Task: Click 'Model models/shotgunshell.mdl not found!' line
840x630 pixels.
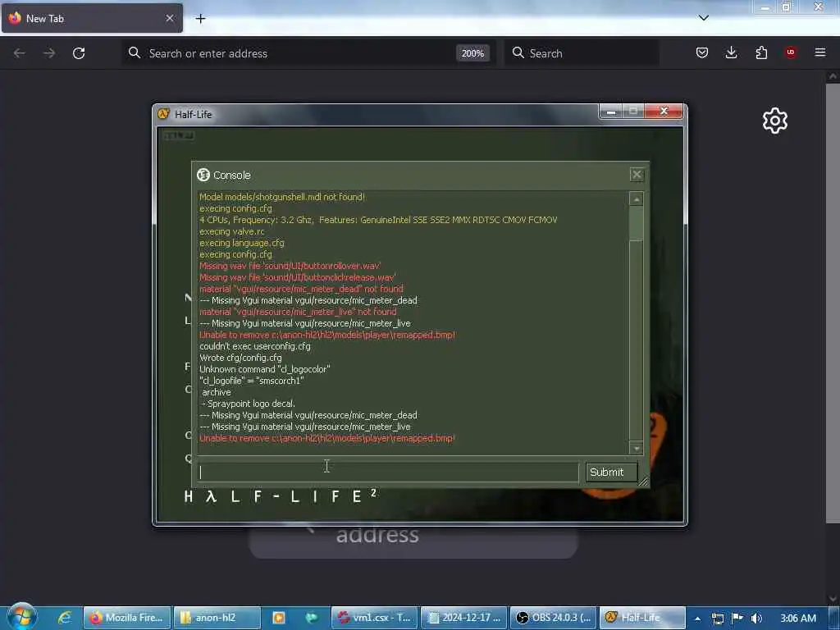Action: (282, 197)
